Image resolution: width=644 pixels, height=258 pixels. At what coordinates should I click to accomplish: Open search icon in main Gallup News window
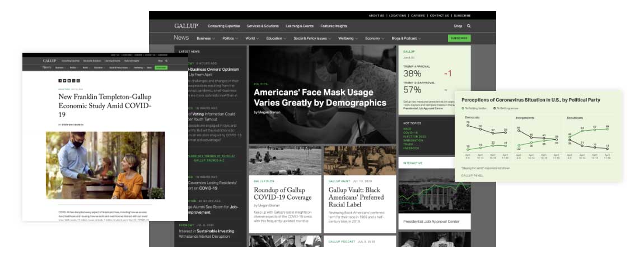pos(469,26)
